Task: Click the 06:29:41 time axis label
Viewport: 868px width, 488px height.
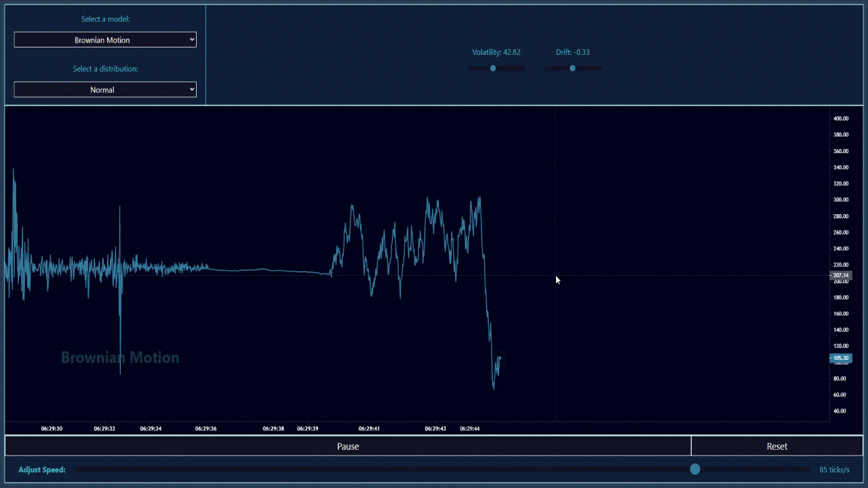Action: (x=369, y=428)
